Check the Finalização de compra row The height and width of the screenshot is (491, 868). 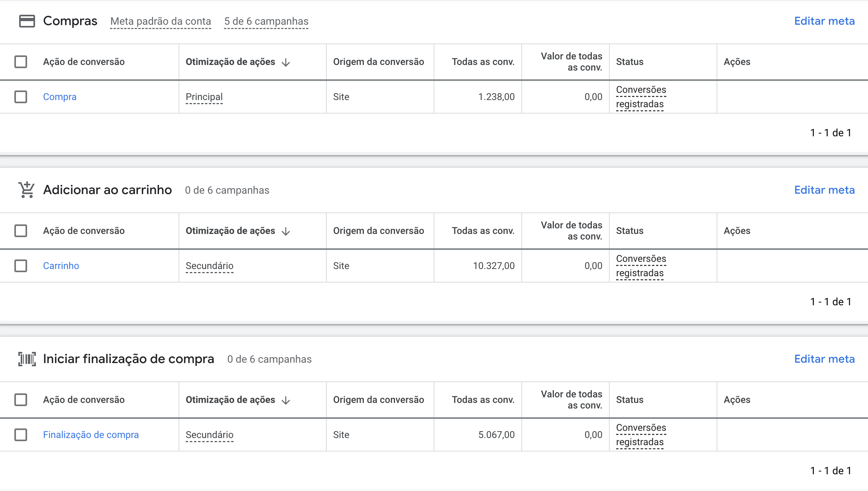[21, 435]
